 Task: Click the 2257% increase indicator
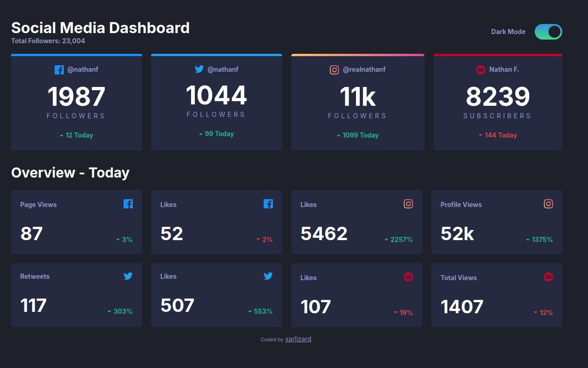(x=399, y=240)
